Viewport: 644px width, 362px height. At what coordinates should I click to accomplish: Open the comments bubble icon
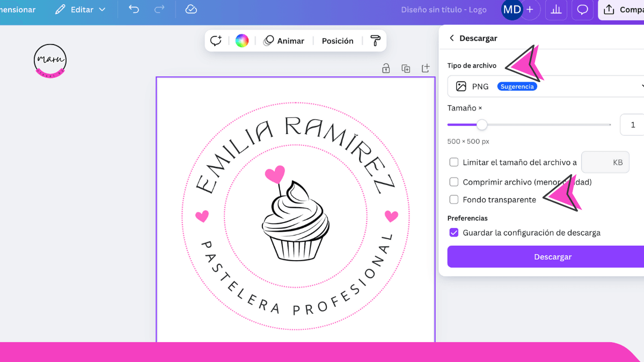(x=582, y=10)
